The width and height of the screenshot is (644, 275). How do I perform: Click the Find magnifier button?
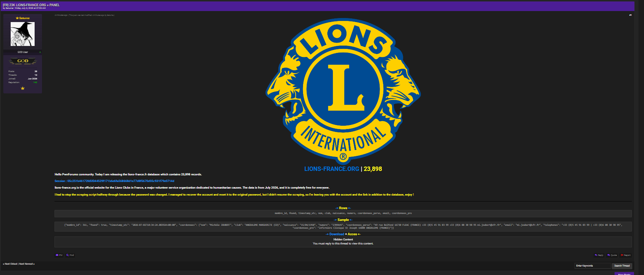tap(70, 255)
